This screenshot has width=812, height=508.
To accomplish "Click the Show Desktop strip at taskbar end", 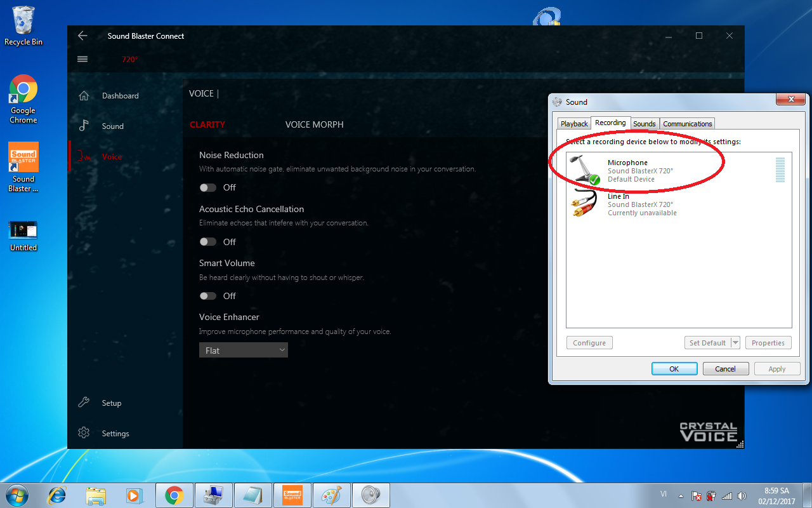I will 807,495.
